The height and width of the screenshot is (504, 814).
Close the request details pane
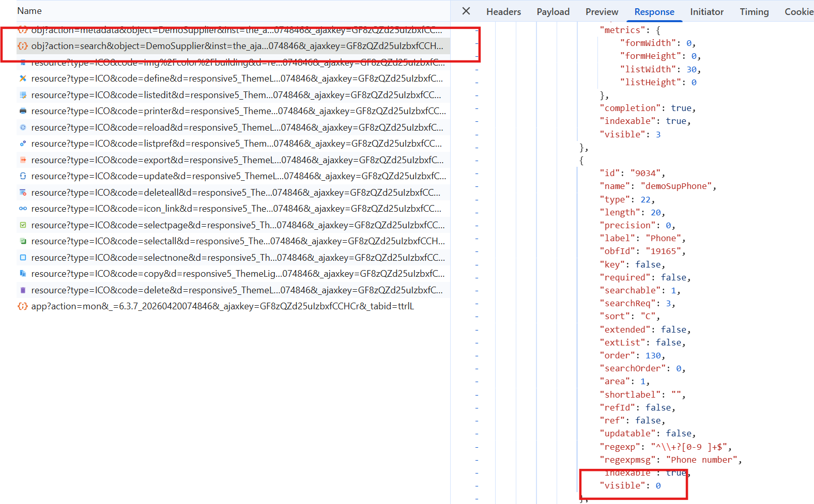pos(466,11)
